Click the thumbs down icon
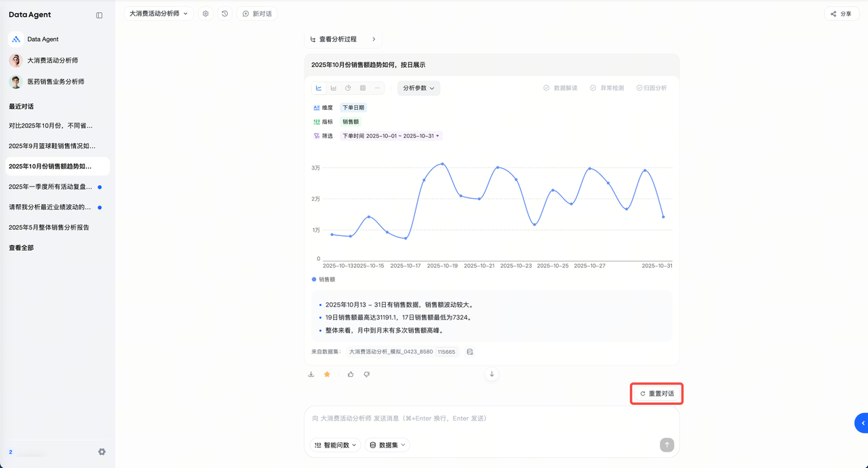Viewport: 868px width, 468px height. [367, 374]
